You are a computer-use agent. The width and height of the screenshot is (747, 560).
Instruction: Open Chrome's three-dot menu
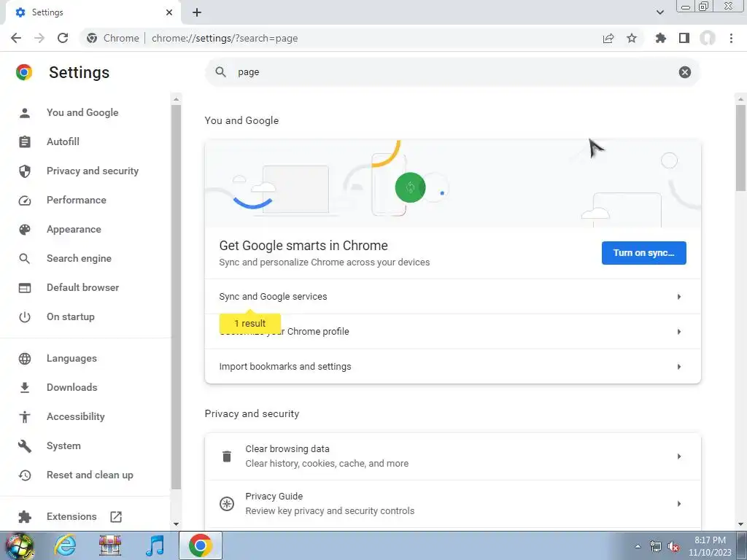point(731,38)
